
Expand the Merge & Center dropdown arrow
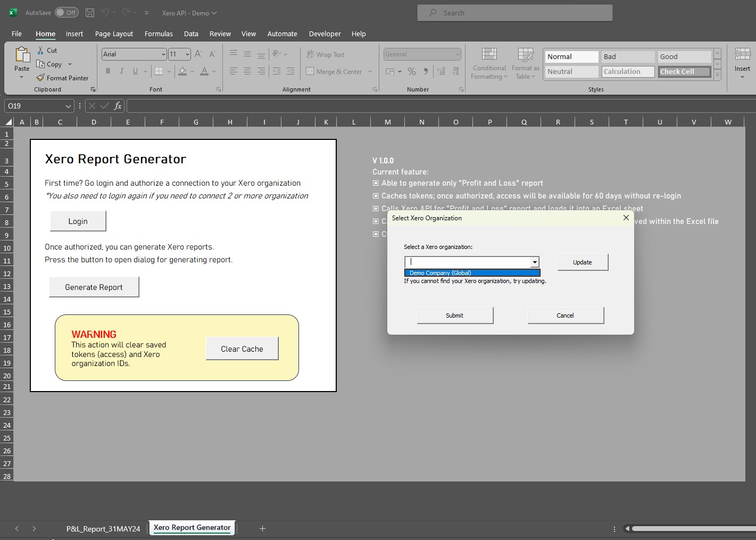coord(370,71)
